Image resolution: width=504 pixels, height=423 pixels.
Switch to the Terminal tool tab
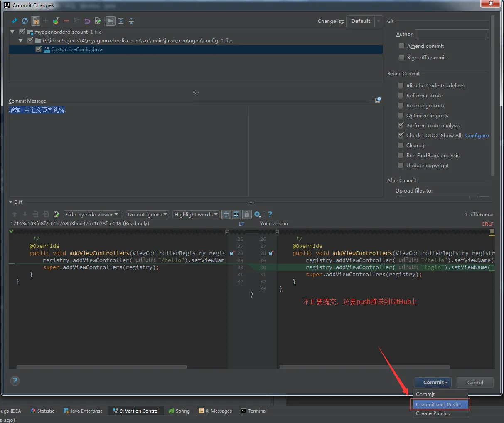coord(254,411)
